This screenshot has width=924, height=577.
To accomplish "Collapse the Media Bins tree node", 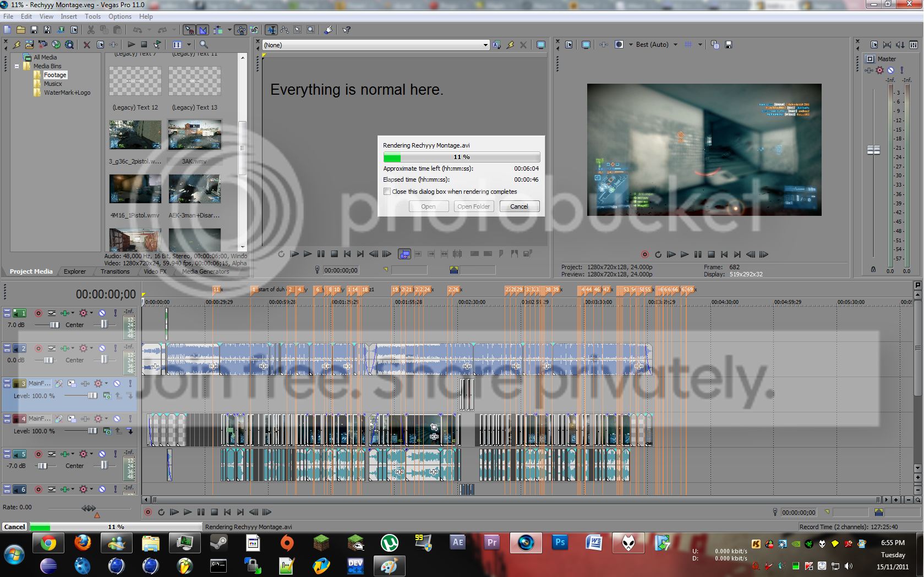I will point(17,66).
